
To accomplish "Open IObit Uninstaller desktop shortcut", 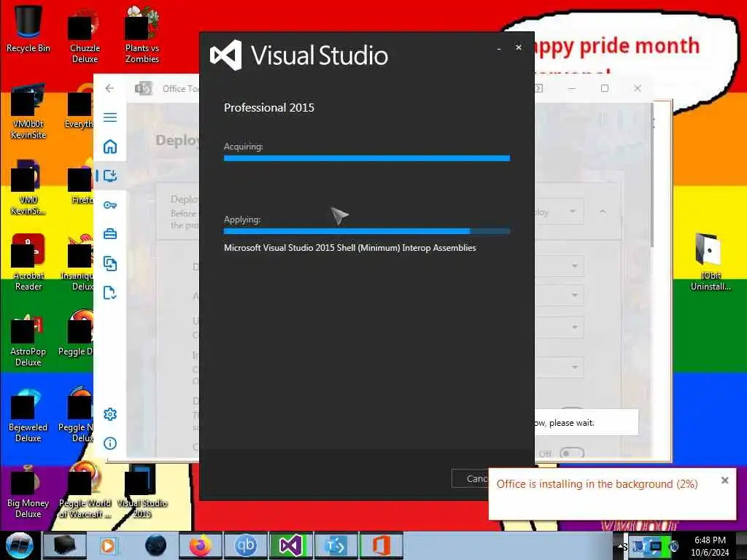I will [711, 262].
